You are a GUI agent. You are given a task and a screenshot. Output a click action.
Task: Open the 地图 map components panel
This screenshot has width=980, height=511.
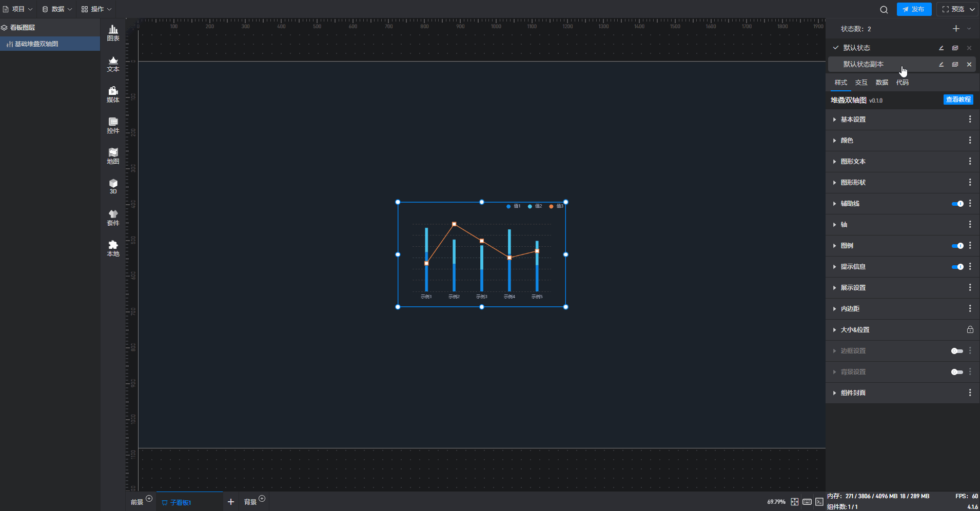(113, 156)
